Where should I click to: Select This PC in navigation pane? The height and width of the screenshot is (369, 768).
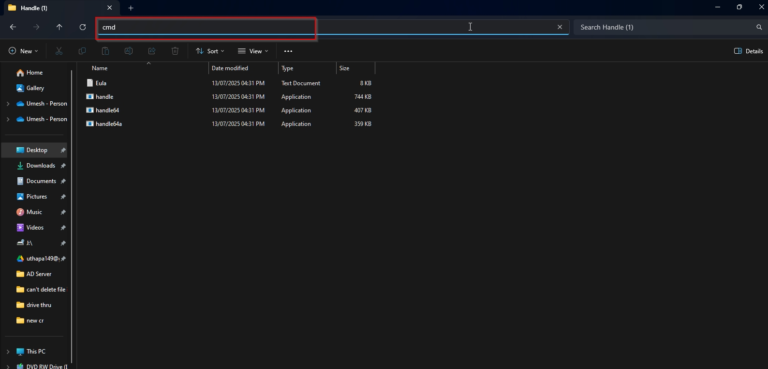(x=35, y=351)
